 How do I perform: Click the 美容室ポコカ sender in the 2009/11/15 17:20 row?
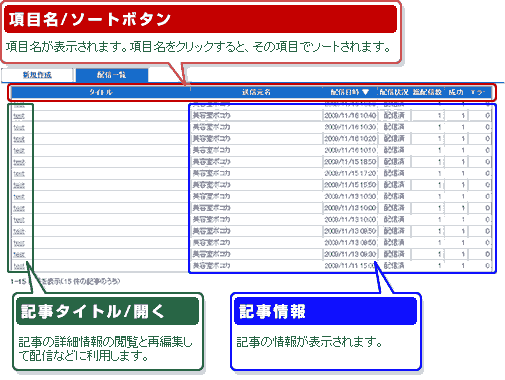point(211,173)
